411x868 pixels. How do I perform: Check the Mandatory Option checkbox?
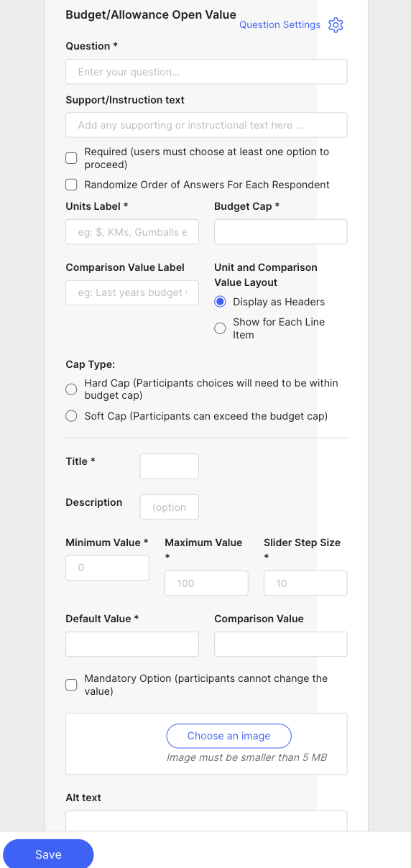71,685
